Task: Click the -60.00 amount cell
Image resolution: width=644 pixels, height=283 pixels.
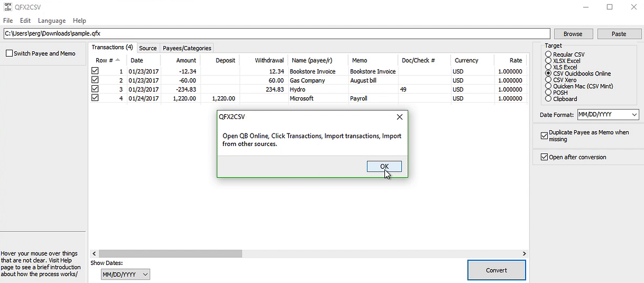Action: (x=181, y=80)
